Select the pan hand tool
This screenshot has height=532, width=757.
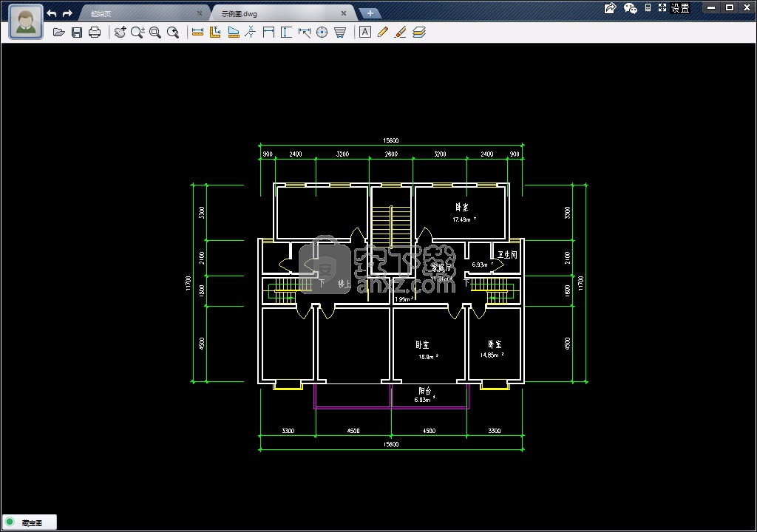pyautogui.click(x=120, y=33)
